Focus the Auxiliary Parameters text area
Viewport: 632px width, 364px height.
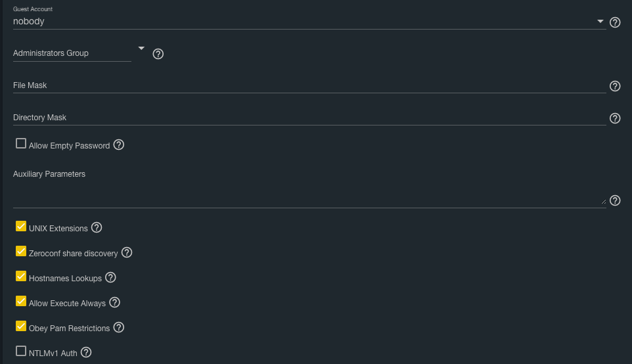pos(309,194)
